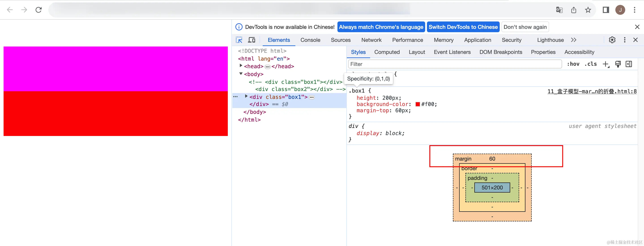
Task: Switch to the Console tab
Action: coord(310,40)
